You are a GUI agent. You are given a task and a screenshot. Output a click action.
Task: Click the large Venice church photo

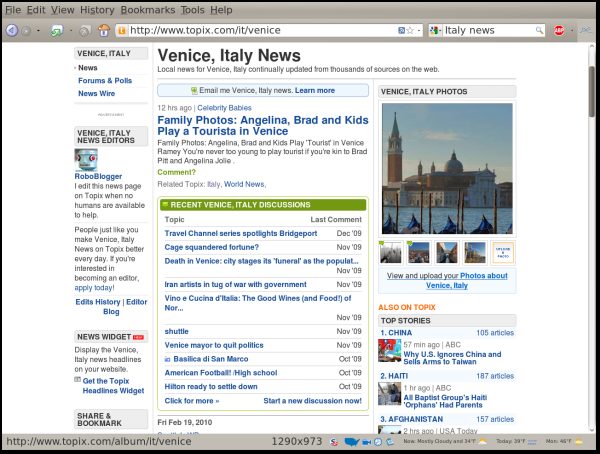(x=447, y=168)
